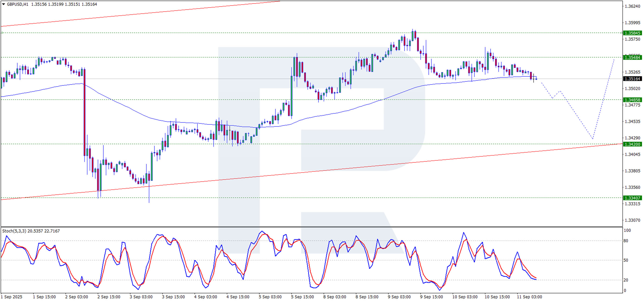Click the Stoch(5,3,3) indicator label

pyautogui.click(x=14, y=231)
